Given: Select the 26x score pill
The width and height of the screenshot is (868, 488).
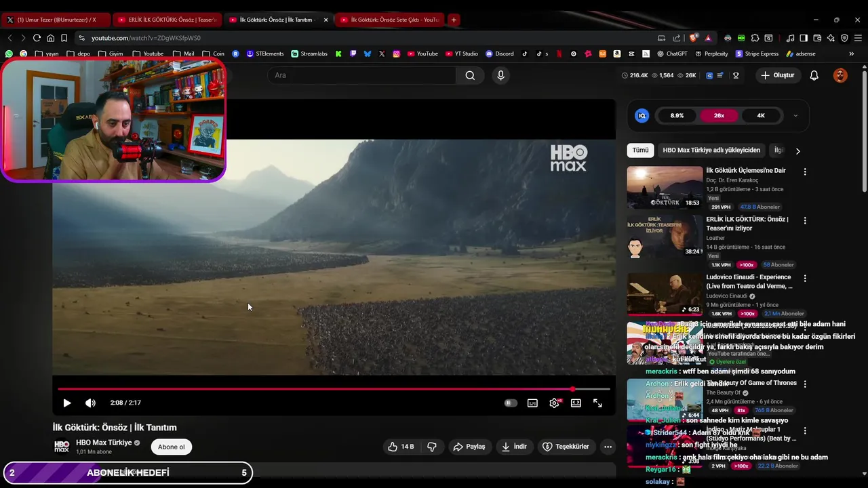Looking at the screenshot, I should tap(719, 116).
